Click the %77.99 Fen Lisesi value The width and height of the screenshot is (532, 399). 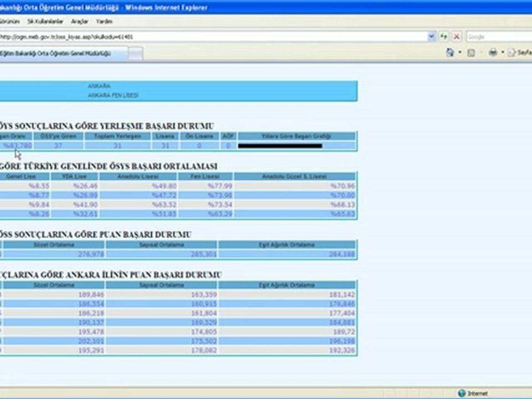(220, 186)
